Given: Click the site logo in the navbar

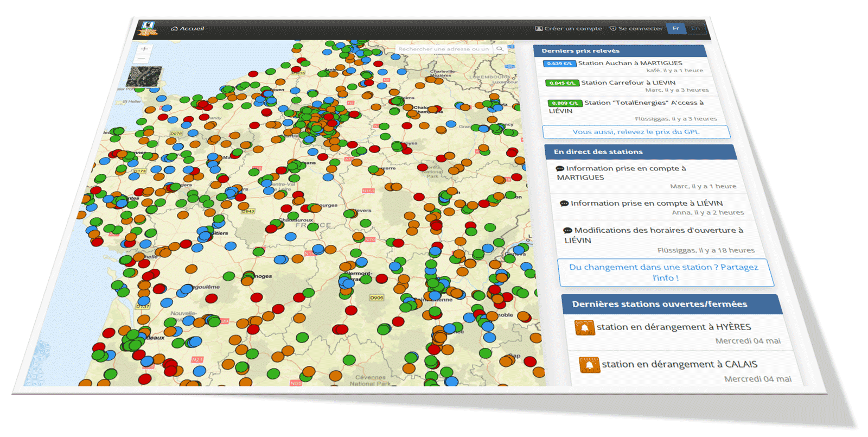Looking at the screenshot, I should [x=148, y=29].
